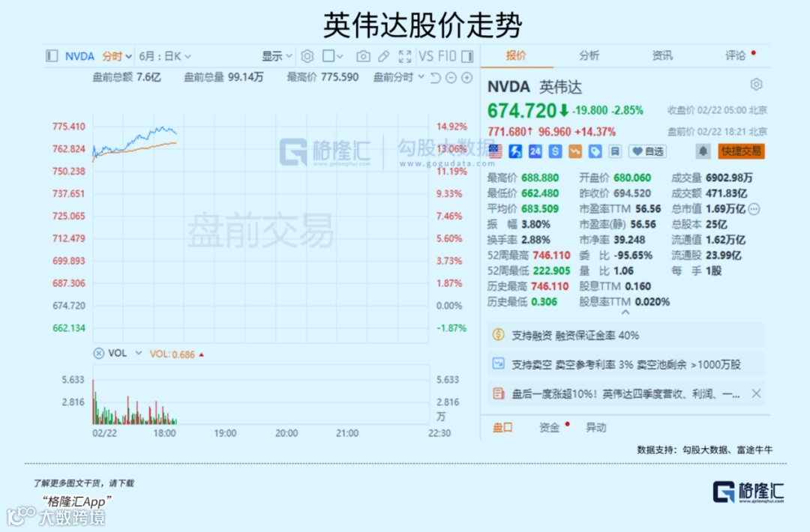
Task: Switch to the 评论 tab
Action: tap(736, 55)
